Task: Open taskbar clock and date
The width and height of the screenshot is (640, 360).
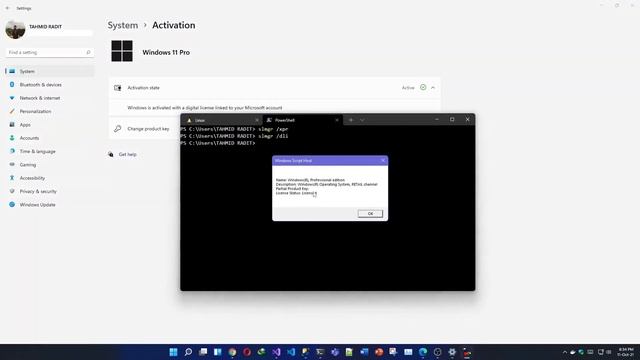Action: (x=625, y=352)
